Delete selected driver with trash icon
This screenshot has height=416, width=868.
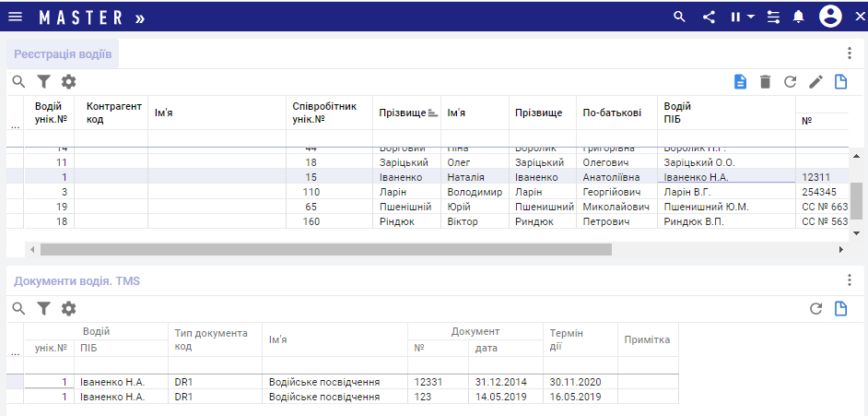765,82
